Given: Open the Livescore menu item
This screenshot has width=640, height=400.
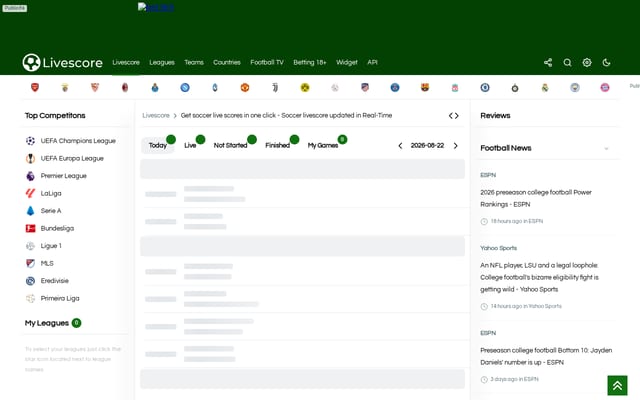Looking at the screenshot, I should pyautogui.click(x=126, y=62).
